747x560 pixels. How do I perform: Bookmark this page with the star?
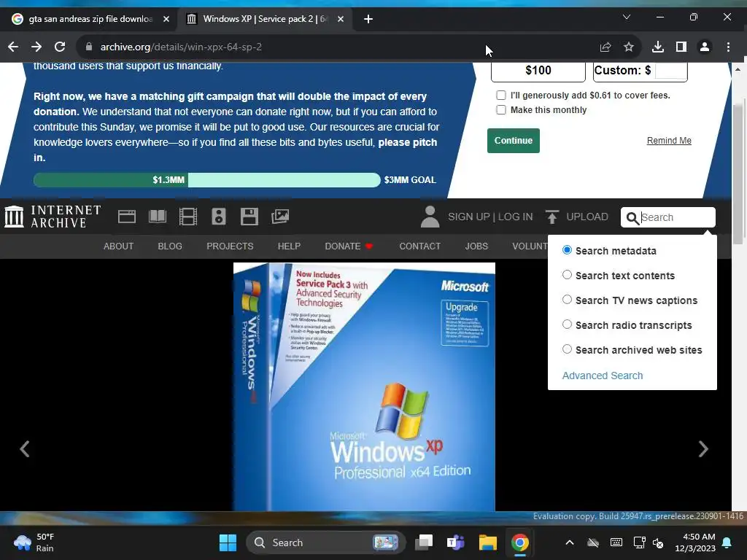pyautogui.click(x=629, y=47)
